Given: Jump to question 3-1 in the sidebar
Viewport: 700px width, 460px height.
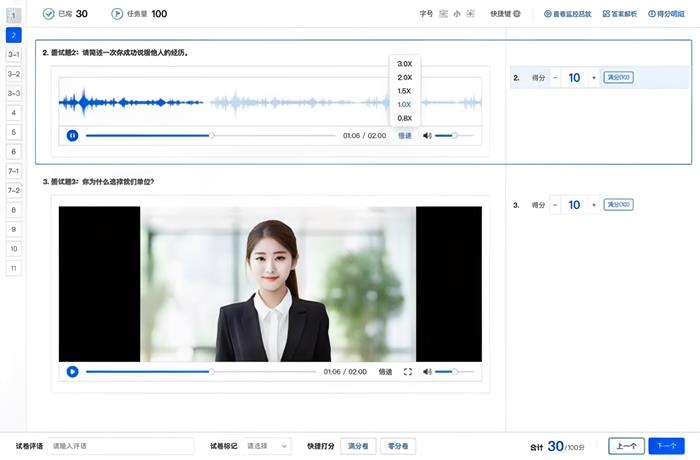Looking at the screenshot, I should pos(13,54).
